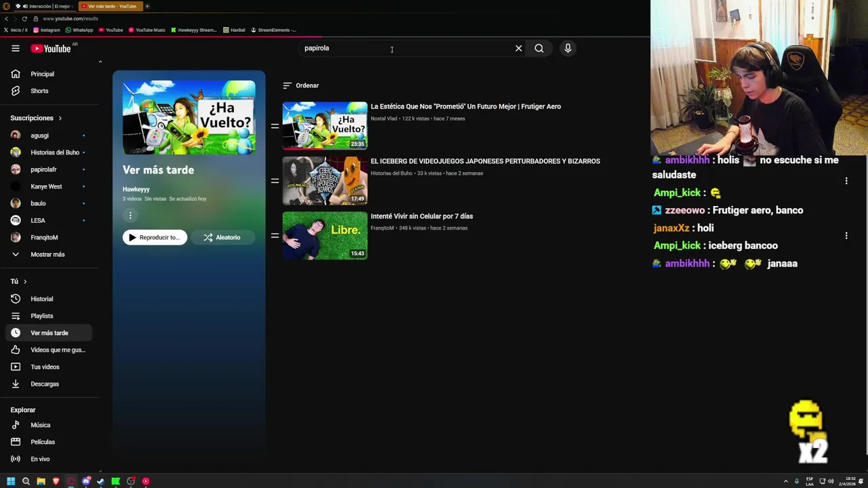
Task: Open Videos que me gustan liked videos
Action: pyautogui.click(x=50, y=350)
